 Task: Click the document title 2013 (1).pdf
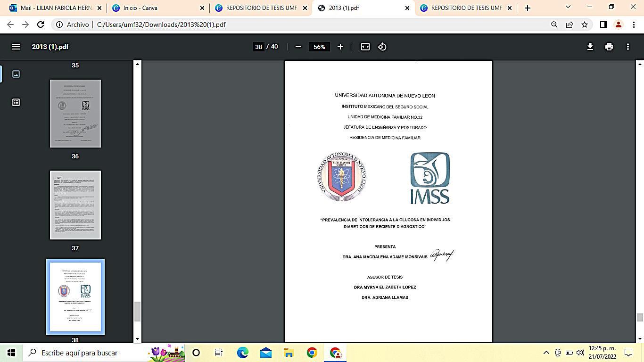tap(50, 47)
